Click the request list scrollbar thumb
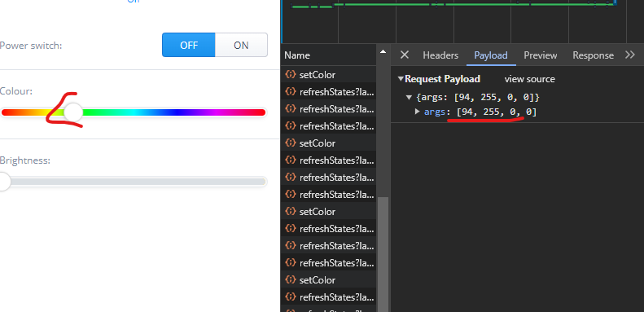Viewport: 644px width, 312px height. click(x=383, y=254)
